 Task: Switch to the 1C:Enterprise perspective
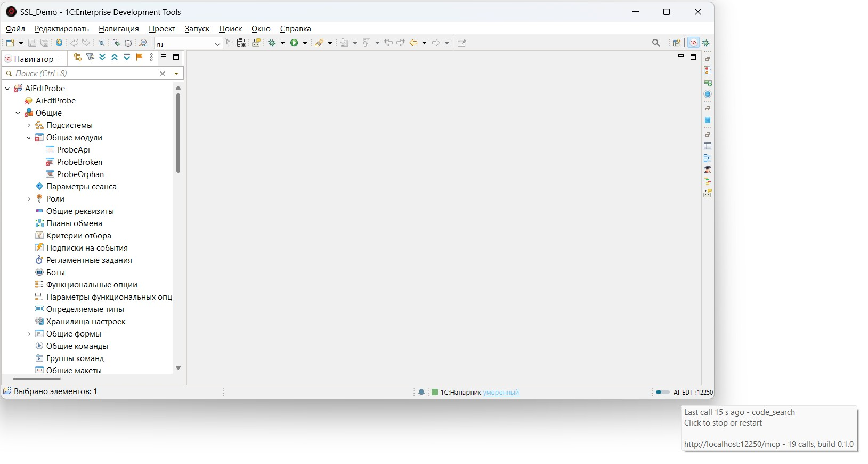(x=694, y=43)
